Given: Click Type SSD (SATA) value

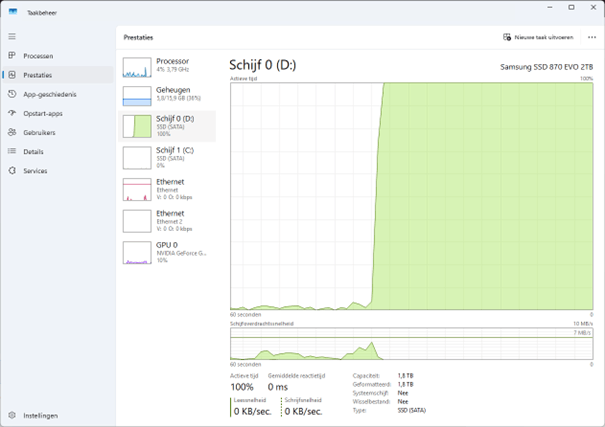Looking at the screenshot, I should (x=412, y=410).
